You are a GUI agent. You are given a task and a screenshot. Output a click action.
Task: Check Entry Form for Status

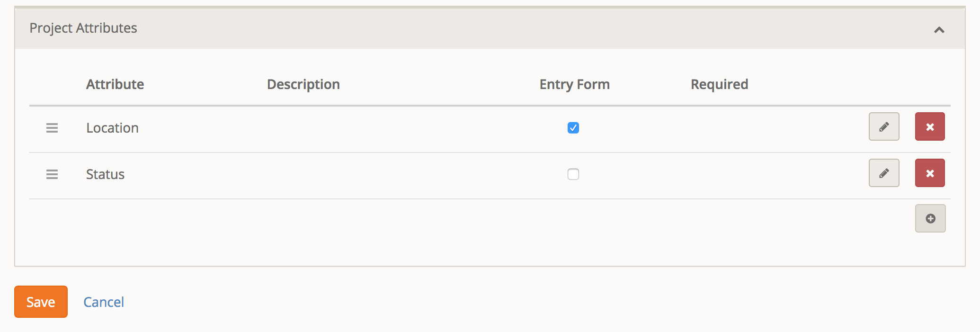(573, 174)
